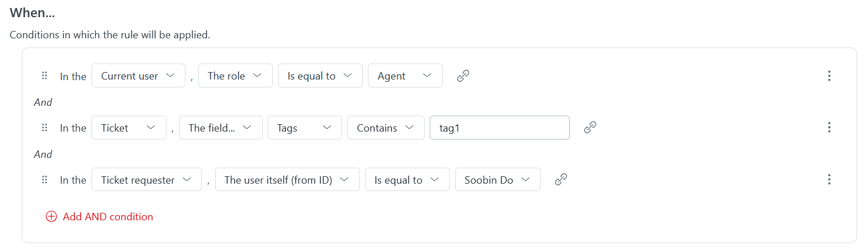Expand The role dropdown
This screenshot has width=868, height=250.
235,76
